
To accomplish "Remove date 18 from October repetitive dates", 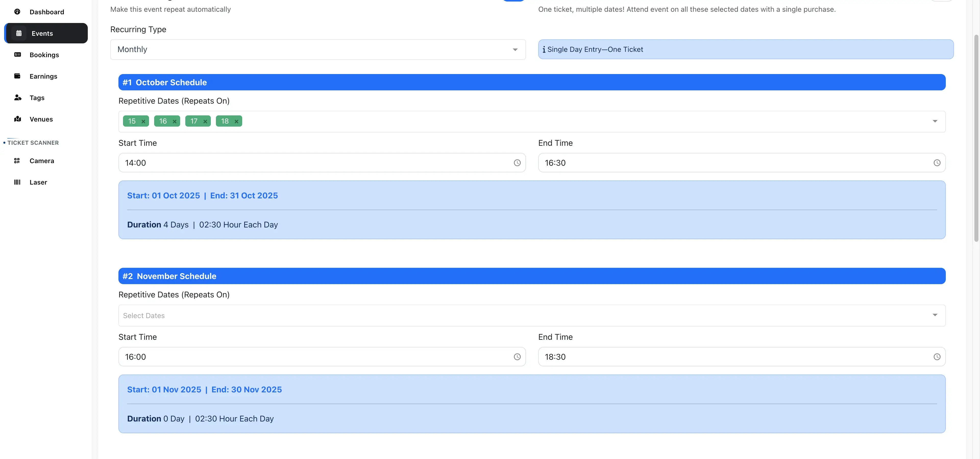I will pyautogui.click(x=236, y=122).
